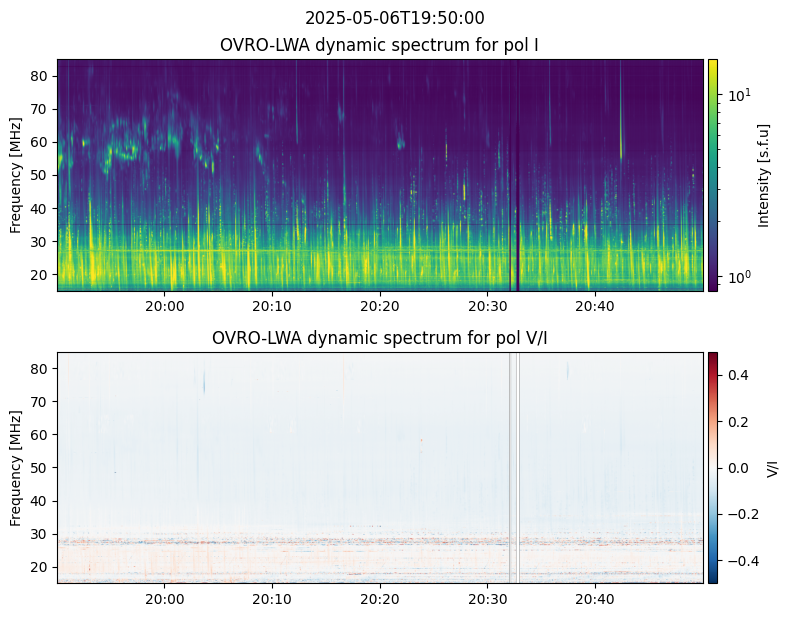Click the yellow-purple intensity colorbar
The width and height of the screenshot is (789, 617).
(713, 175)
